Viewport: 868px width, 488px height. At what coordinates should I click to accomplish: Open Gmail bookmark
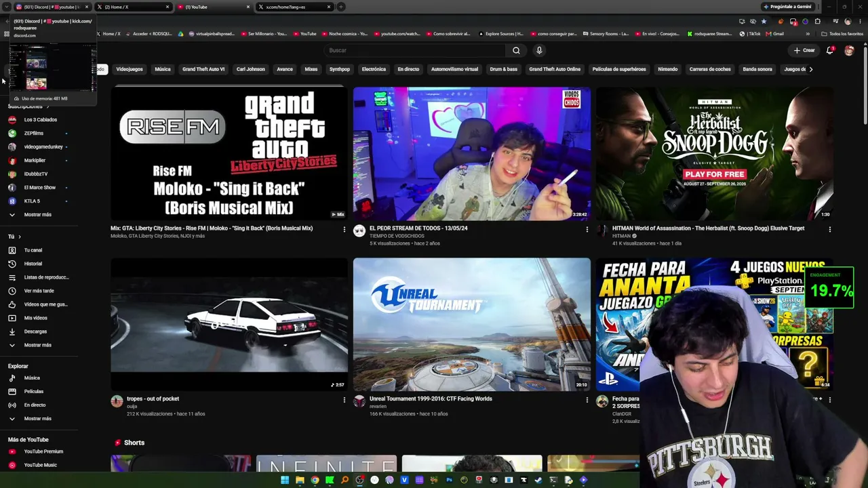[775, 34]
